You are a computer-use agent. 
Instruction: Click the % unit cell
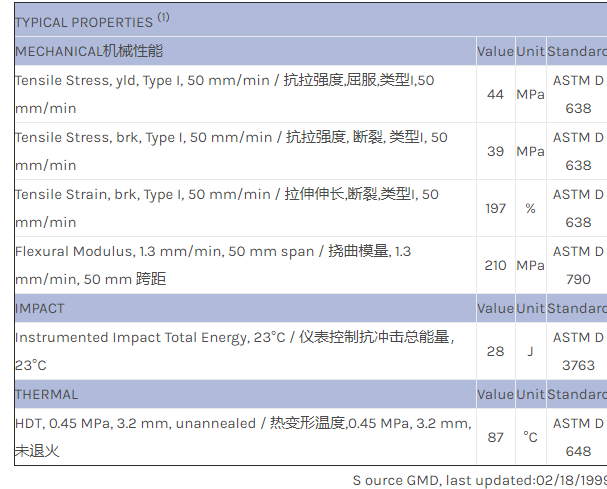[530, 208]
